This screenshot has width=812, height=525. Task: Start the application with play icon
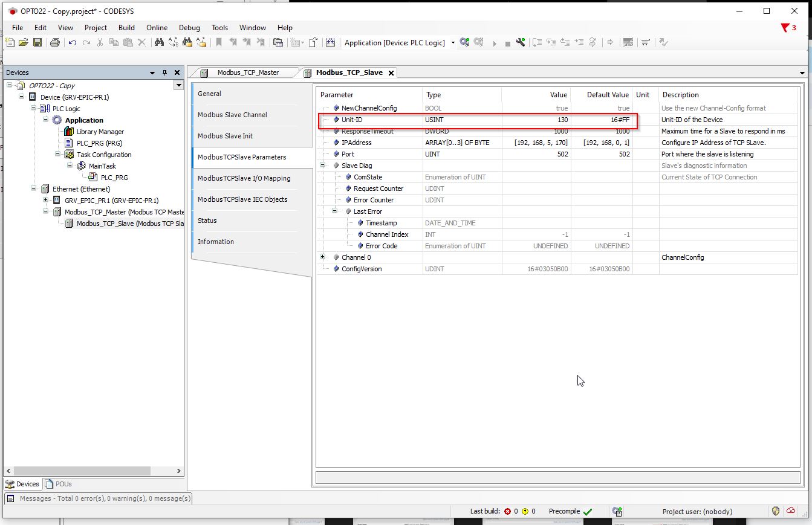[495, 43]
